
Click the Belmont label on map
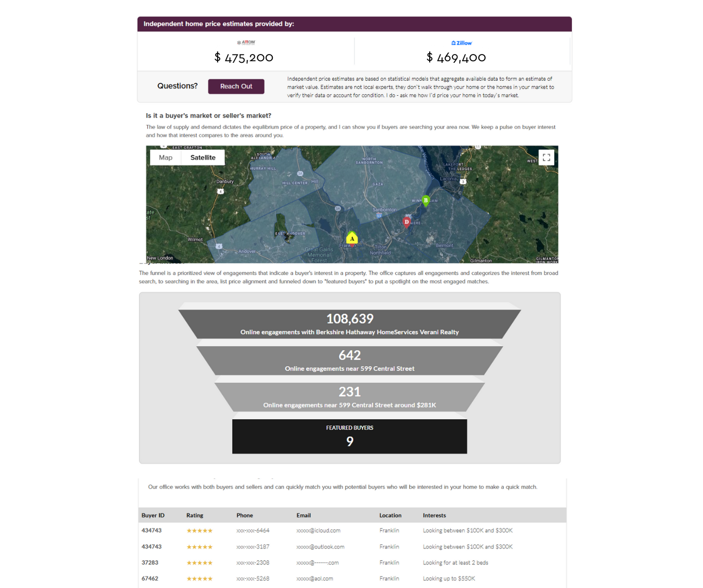click(445, 245)
